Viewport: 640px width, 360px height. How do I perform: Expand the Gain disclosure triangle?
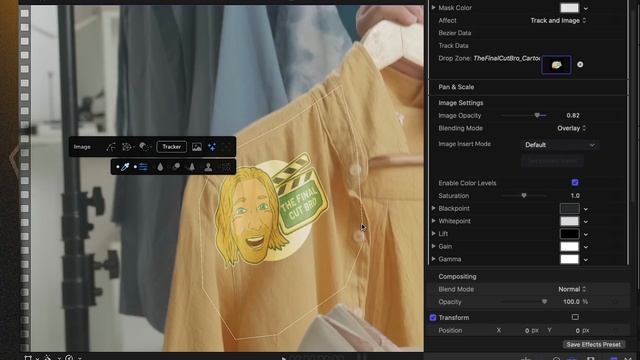coord(433,247)
